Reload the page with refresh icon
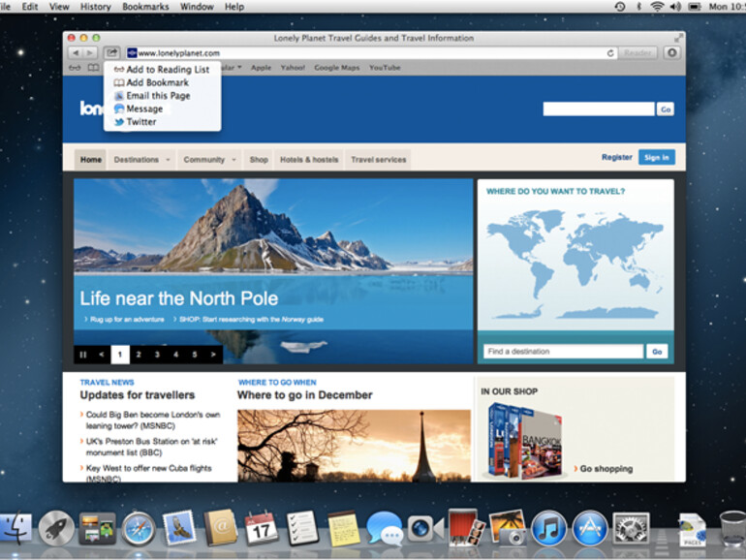The width and height of the screenshot is (746, 560). pos(610,53)
